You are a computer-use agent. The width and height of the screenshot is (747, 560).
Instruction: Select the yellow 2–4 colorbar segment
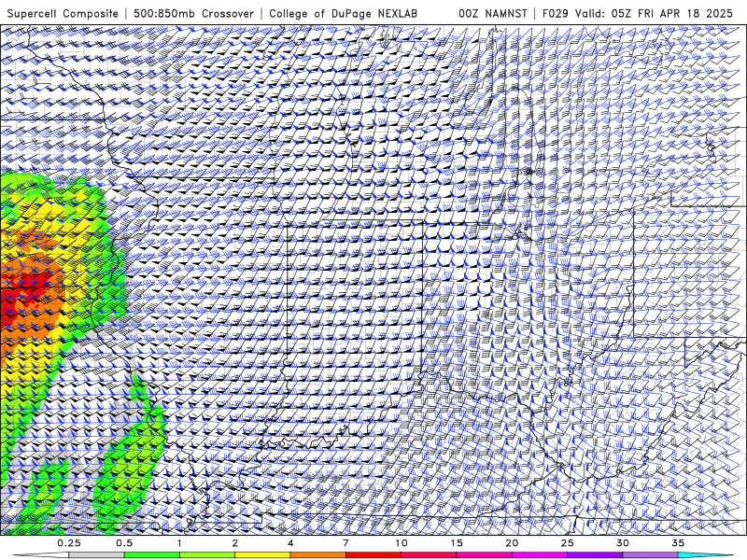click(x=262, y=555)
